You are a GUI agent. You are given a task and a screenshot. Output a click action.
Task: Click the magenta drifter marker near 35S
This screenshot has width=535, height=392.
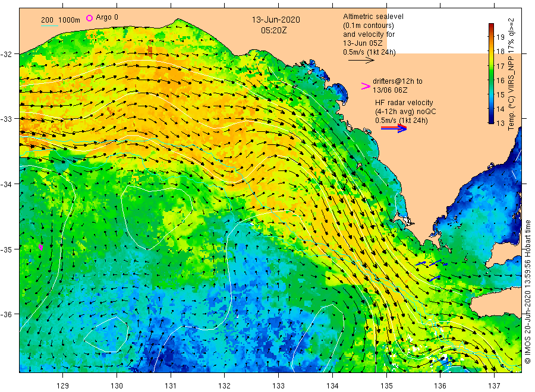[x=41, y=247]
